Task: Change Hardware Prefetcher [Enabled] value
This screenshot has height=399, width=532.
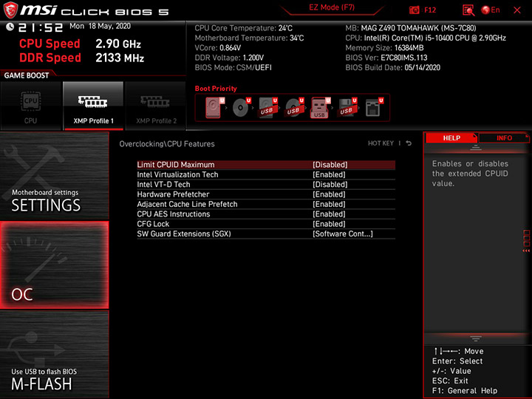Action: click(329, 194)
